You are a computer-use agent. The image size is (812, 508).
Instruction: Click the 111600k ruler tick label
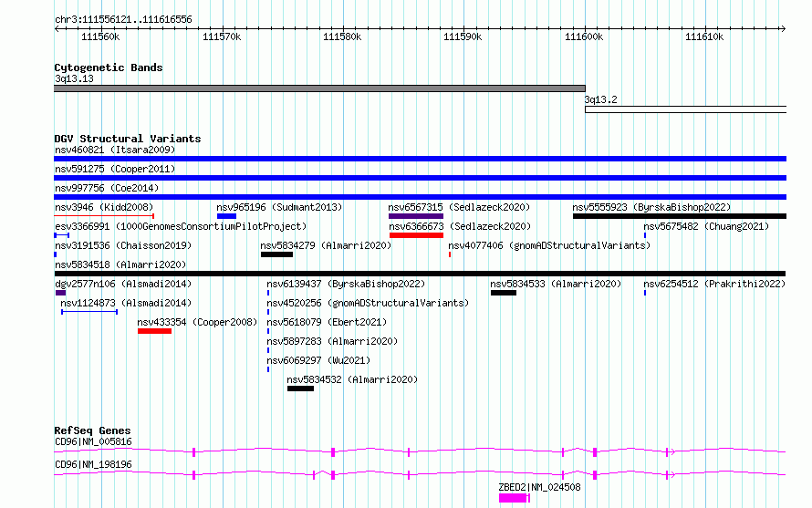click(584, 36)
